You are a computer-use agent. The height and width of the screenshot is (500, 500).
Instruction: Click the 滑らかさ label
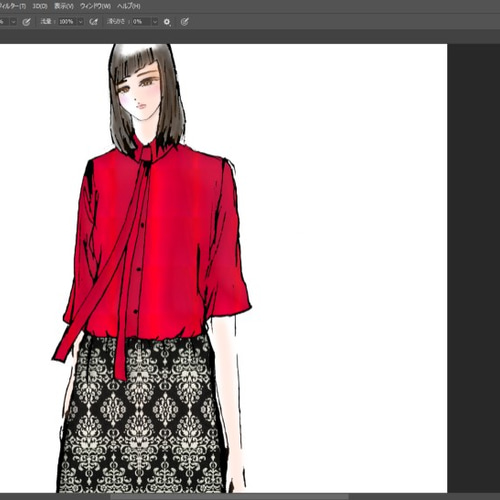point(116,22)
